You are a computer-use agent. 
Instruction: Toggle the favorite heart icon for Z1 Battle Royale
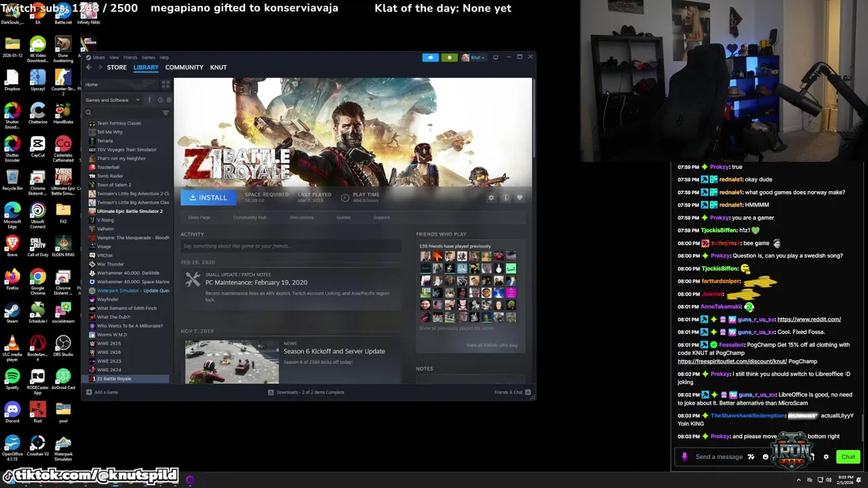click(x=519, y=197)
